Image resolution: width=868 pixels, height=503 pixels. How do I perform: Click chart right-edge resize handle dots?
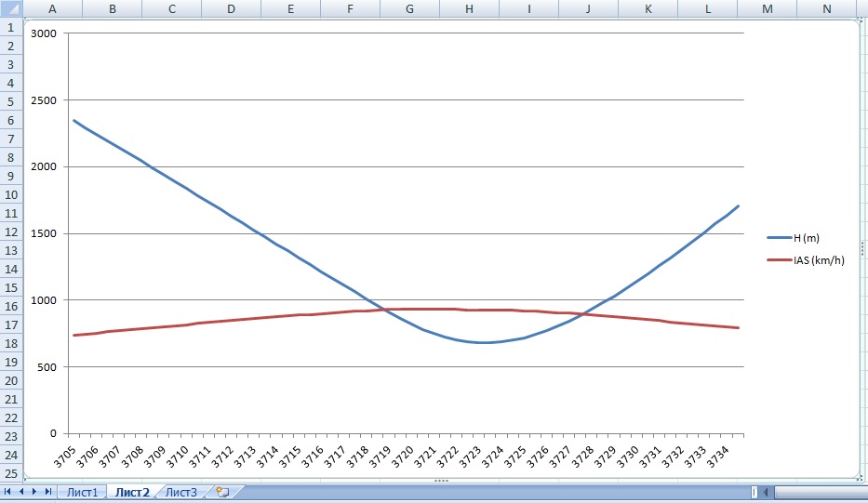pos(861,248)
